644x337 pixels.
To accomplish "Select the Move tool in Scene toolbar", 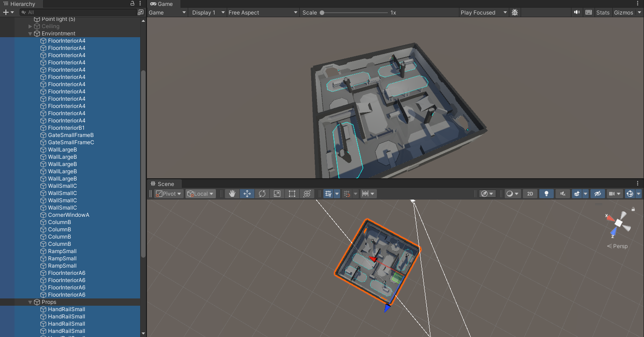I will click(247, 194).
